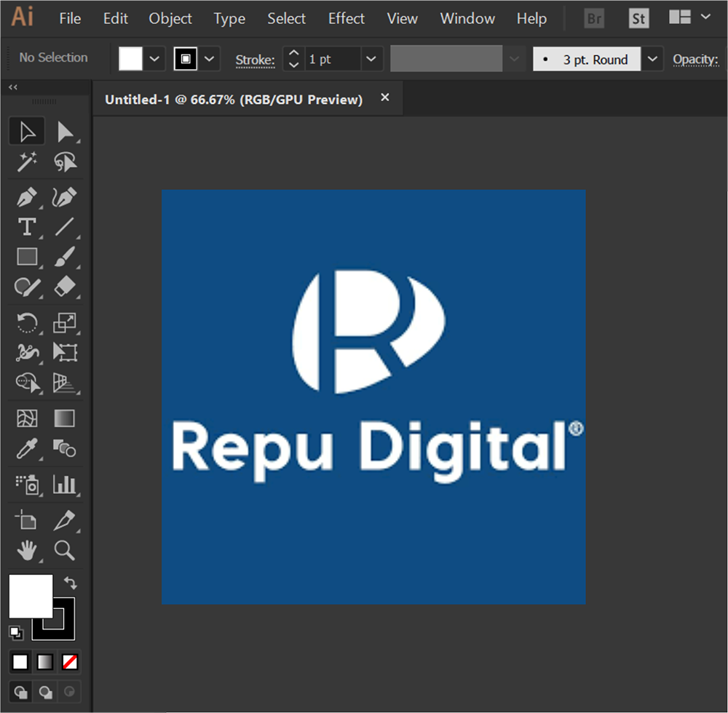The image size is (728, 713).
Task: Select the Shaper tool
Action: pyautogui.click(x=27, y=287)
